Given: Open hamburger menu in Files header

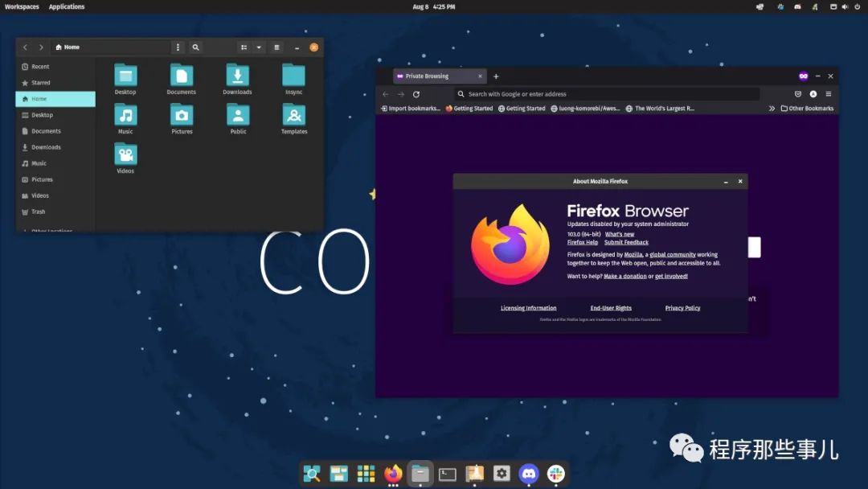Looking at the screenshot, I should point(276,47).
